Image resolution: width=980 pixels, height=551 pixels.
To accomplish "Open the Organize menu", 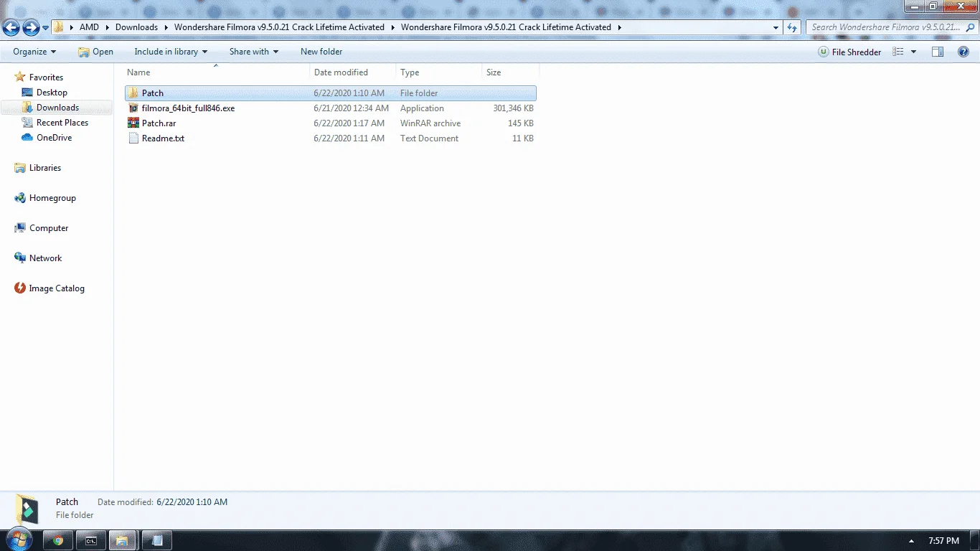I will coord(34,52).
